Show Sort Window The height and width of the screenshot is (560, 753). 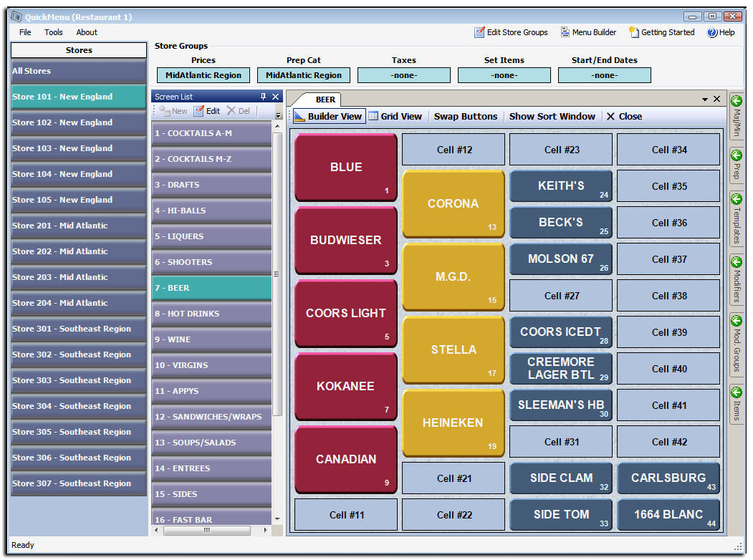pos(552,116)
